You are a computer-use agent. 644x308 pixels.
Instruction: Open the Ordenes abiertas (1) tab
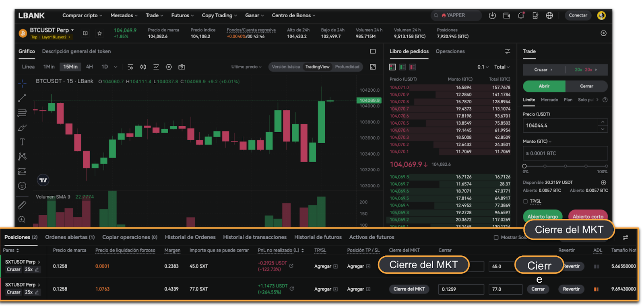[x=70, y=237]
